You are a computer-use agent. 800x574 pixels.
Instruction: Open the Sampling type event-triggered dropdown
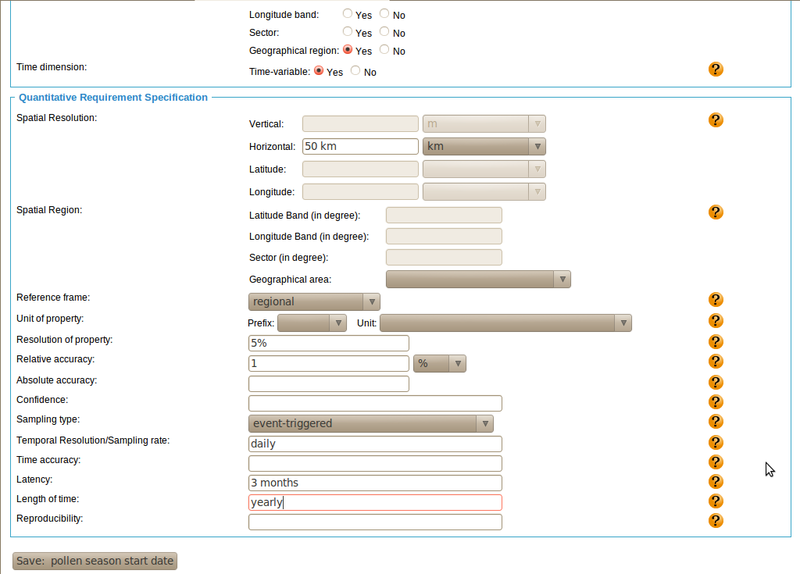(371, 423)
